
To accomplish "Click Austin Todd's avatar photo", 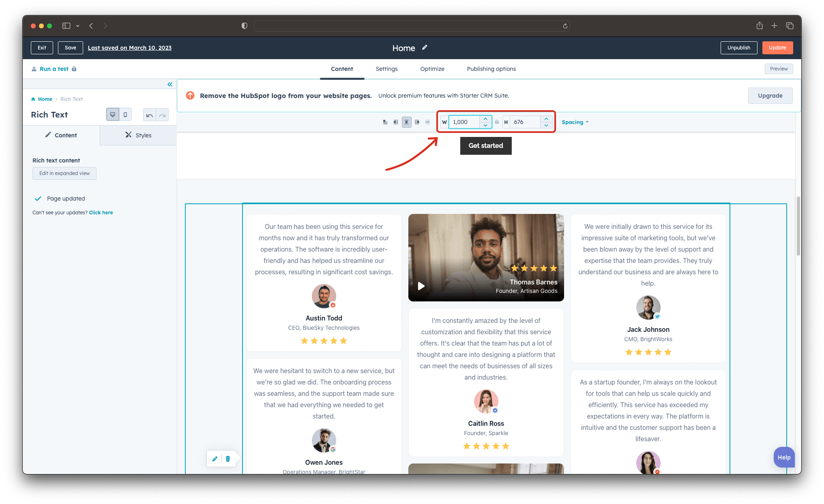I will (324, 296).
